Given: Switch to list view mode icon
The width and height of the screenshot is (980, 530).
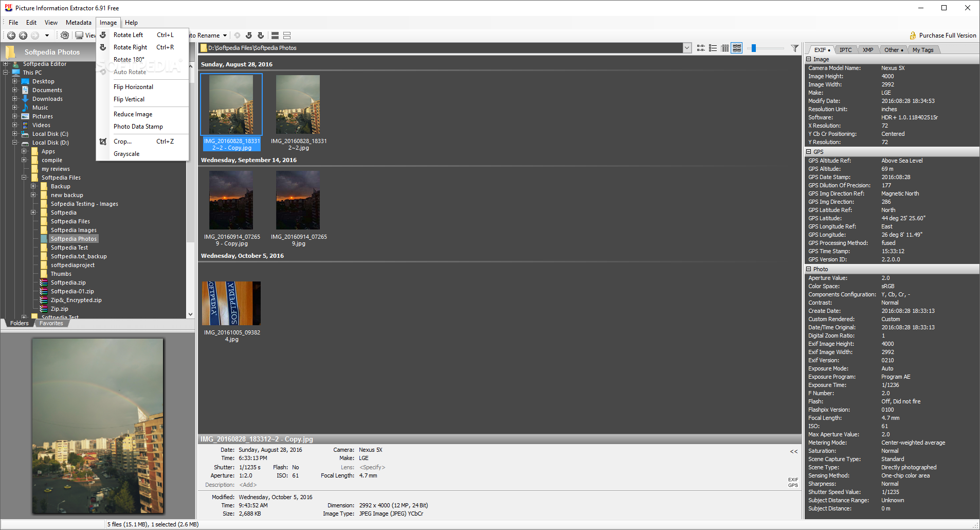Looking at the screenshot, I should [713, 48].
